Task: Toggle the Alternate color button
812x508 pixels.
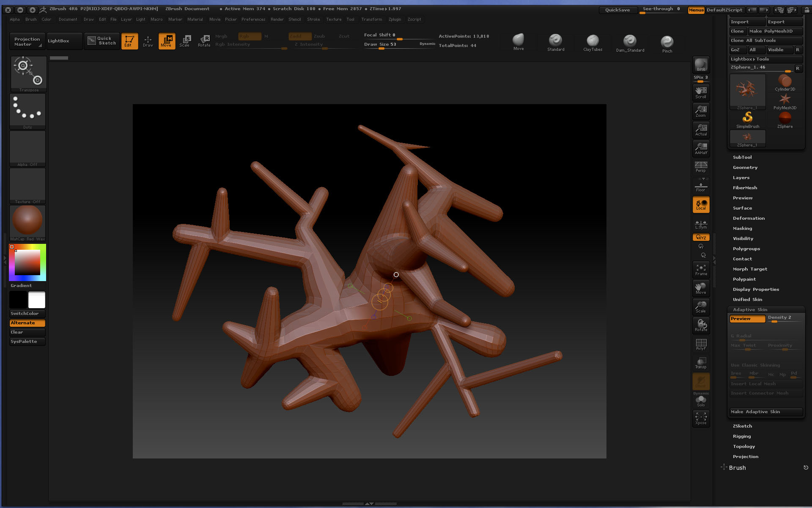Action: click(27, 323)
